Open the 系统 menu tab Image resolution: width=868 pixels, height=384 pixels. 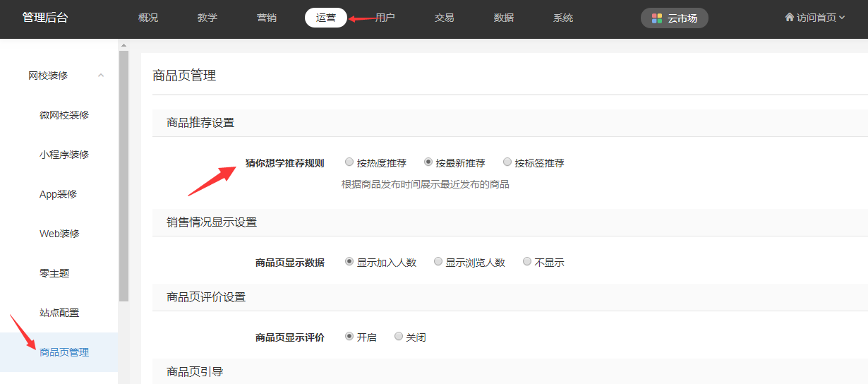(563, 18)
